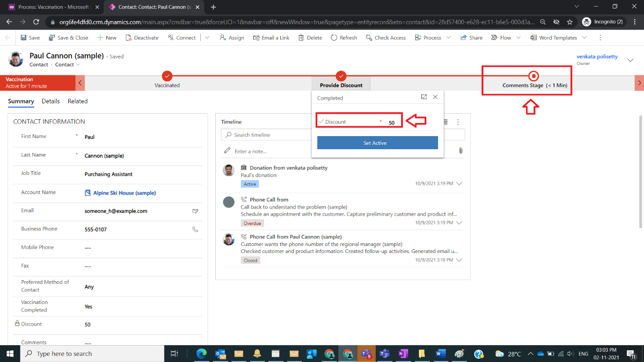644x362 pixels.
Task: Click the Vaccinated stage checkmark
Action: 167,76
